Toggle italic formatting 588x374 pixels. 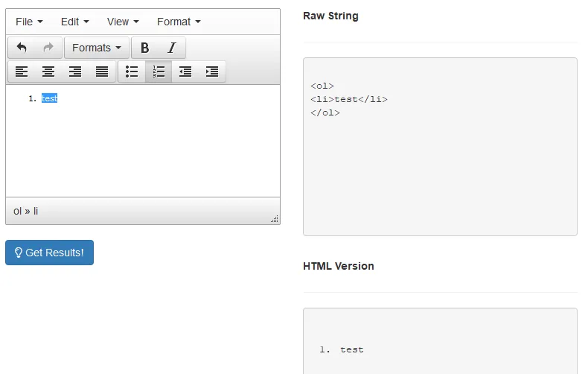coord(172,48)
